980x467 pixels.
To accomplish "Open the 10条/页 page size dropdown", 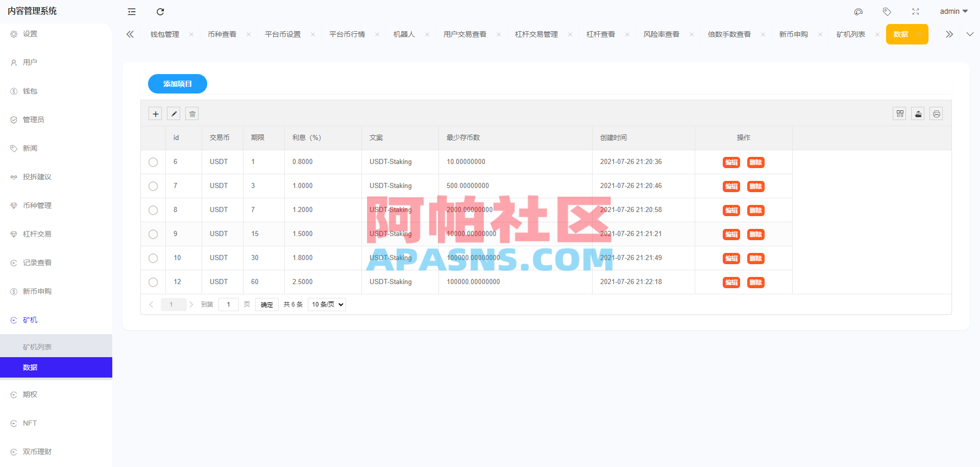I will [x=327, y=304].
